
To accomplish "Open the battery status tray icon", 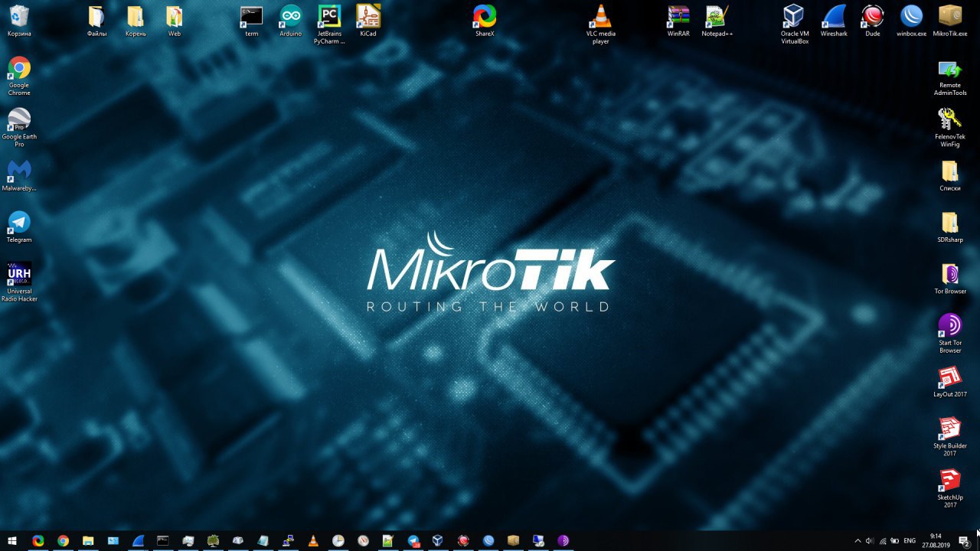I will click(895, 541).
